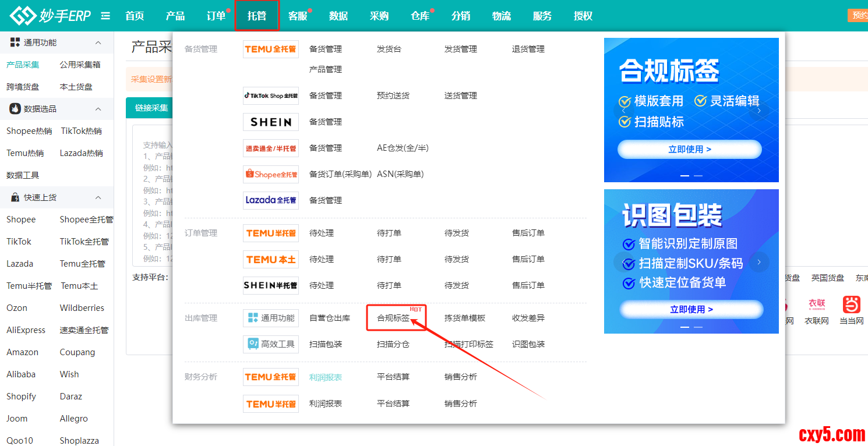Open 合规标签 in the 出库管理 row
The image size is (868, 446).
coord(393,318)
